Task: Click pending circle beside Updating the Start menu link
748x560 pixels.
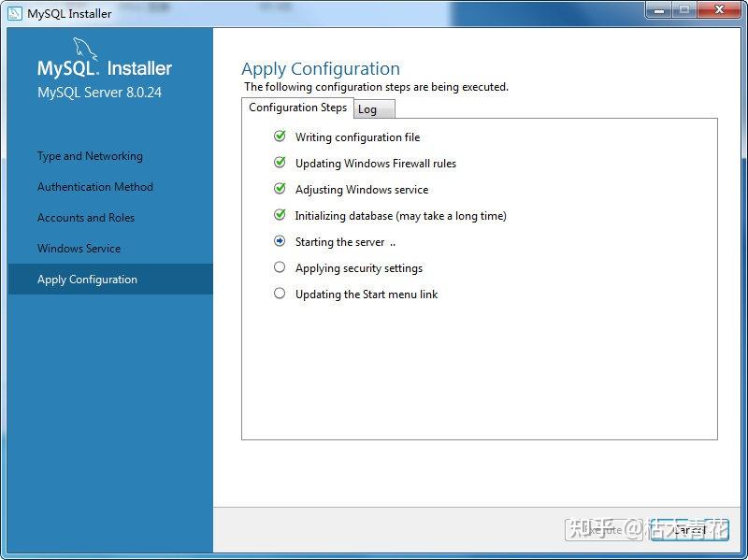Action: pos(280,294)
